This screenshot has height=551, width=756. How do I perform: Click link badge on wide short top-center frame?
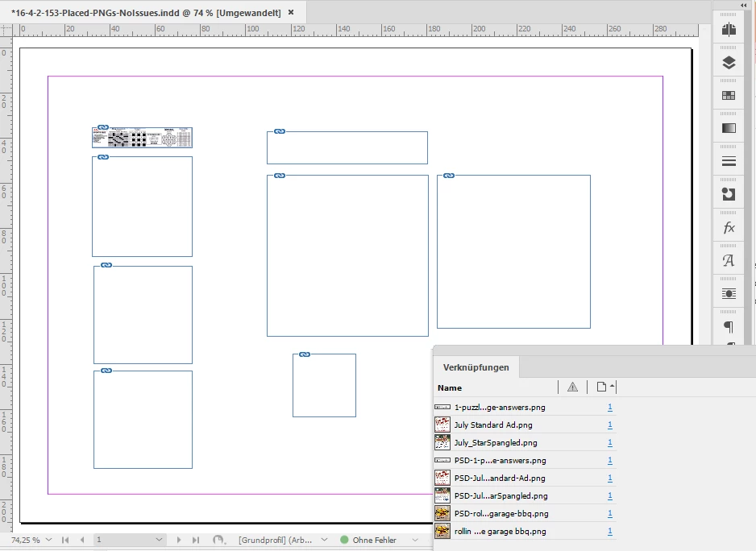tap(280, 131)
